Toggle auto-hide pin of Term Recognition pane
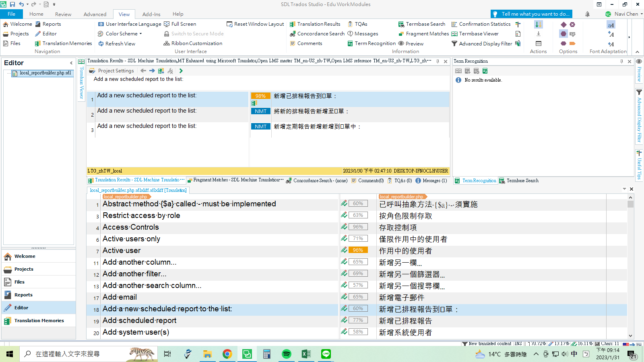The height and width of the screenshot is (362, 644). coord(622,61)
